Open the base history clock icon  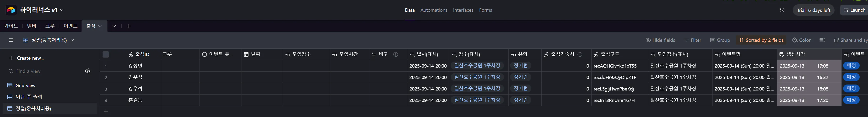(x=782, y=10)
